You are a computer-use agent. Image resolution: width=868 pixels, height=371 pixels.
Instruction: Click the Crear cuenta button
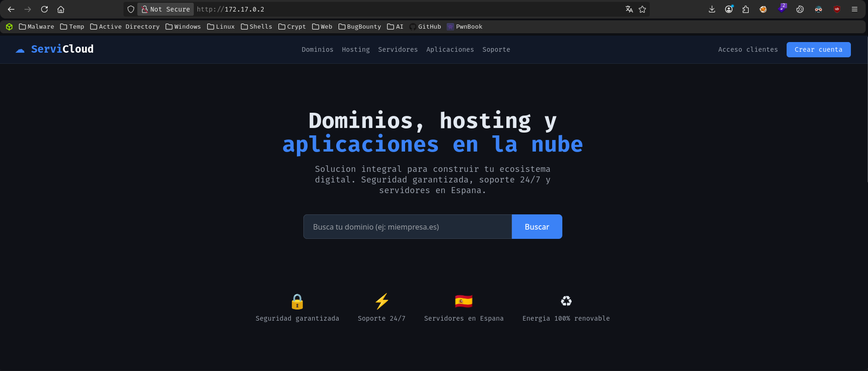819,49
